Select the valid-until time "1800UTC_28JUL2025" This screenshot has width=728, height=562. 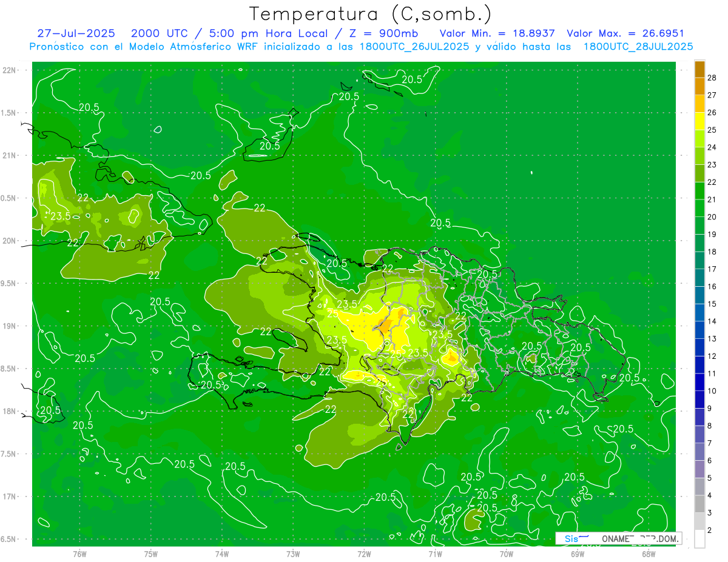click(x=638, y=47)
